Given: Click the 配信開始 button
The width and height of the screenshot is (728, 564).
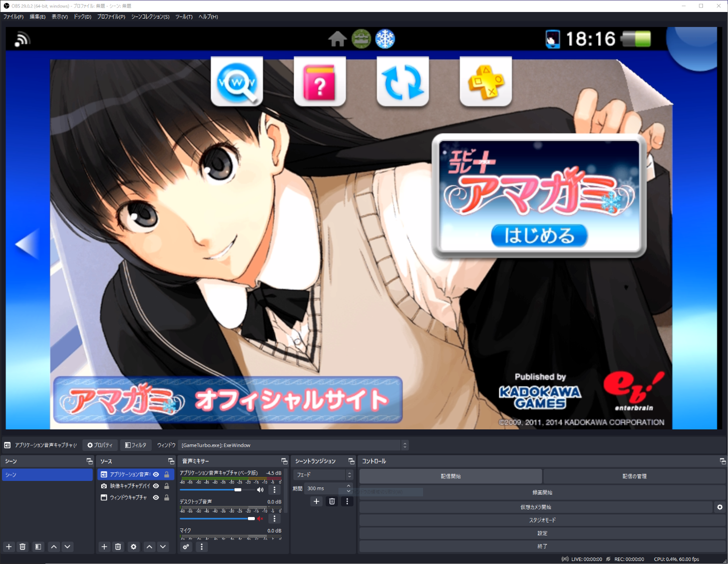Looking at the screenshot, I should click(x=450, y=476).
